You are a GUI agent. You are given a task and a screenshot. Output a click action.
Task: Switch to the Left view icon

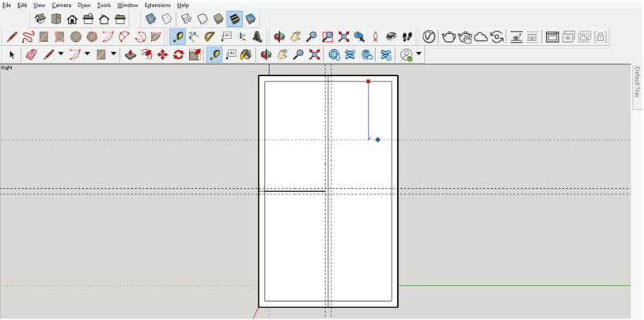(x=120, y=19)
